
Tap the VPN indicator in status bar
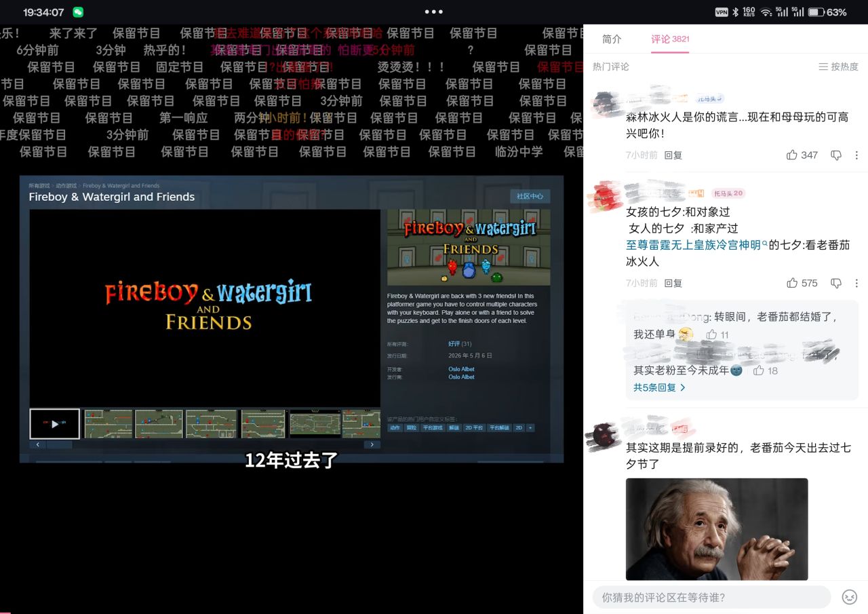tap(721, 12)
